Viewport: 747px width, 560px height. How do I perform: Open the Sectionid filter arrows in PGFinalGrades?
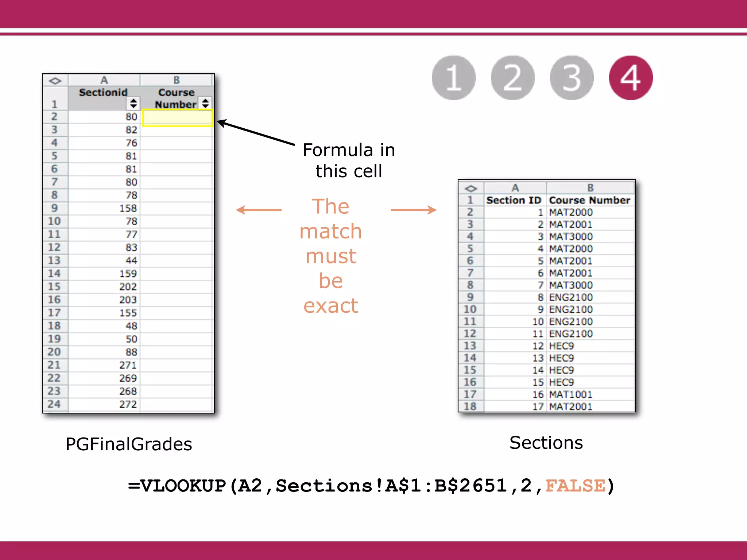[133, 103]
